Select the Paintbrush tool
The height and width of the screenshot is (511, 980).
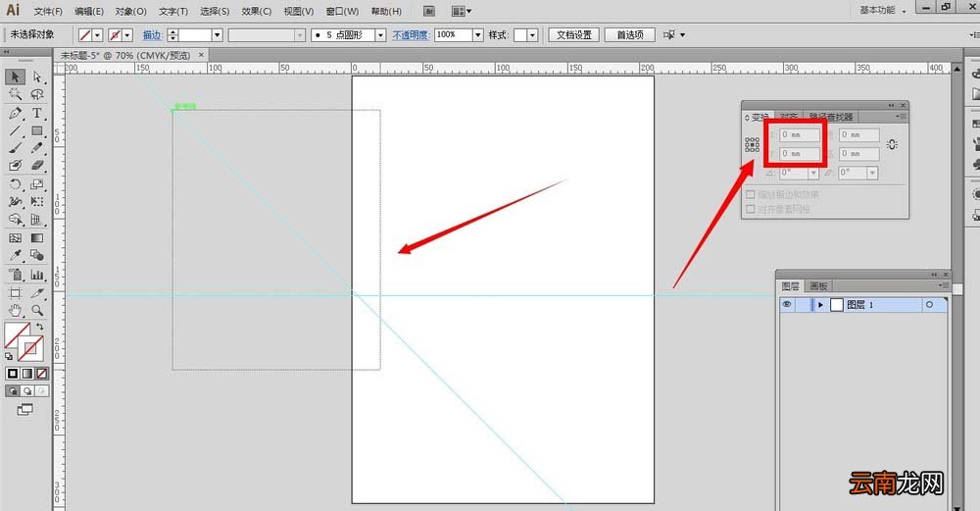[16, 148]
